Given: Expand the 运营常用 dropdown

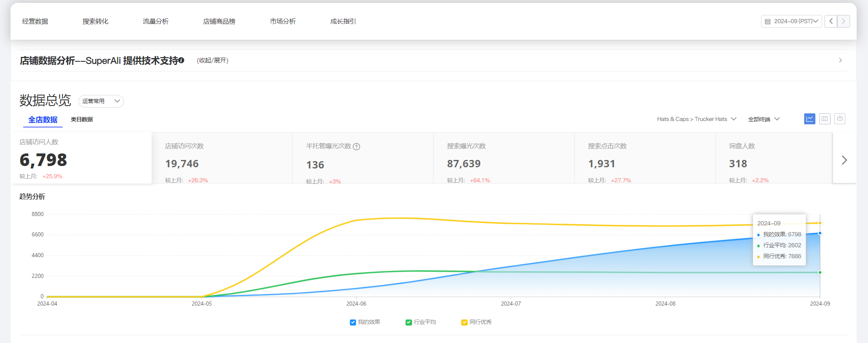Looking at the screenshot, I should point(101,101).
